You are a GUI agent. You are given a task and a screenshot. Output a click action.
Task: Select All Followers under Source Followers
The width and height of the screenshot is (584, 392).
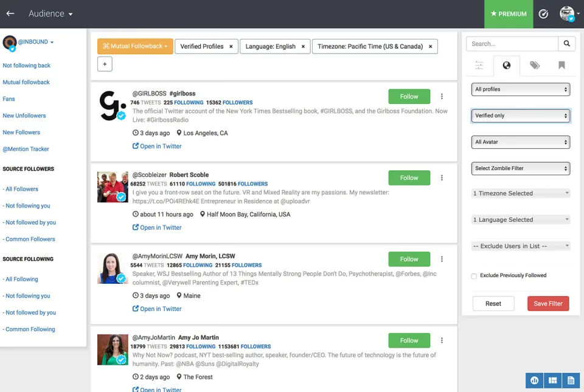point(21,189)
